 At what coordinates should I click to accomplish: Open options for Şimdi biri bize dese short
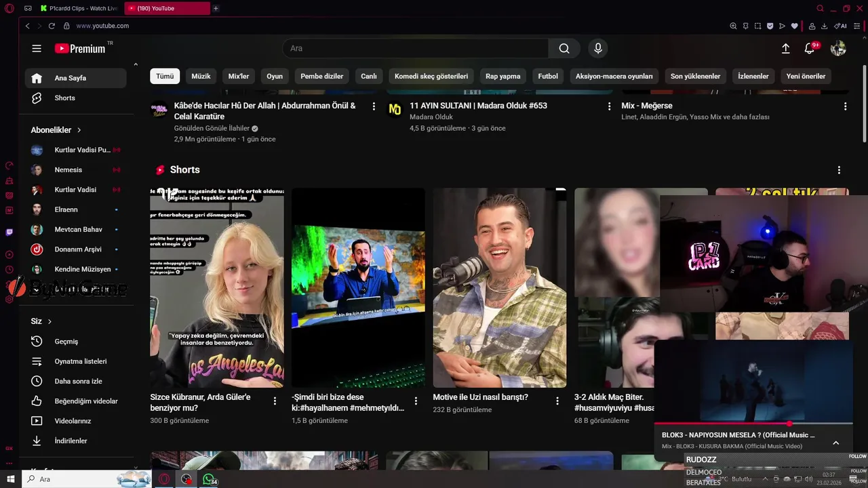pos(416,401)
